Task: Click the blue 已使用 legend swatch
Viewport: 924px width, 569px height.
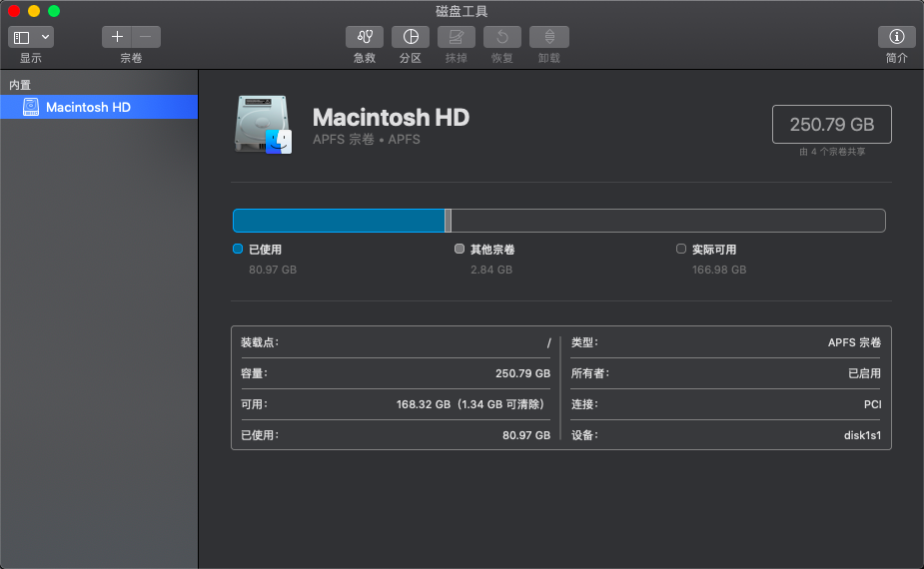Action: (238, 249)
